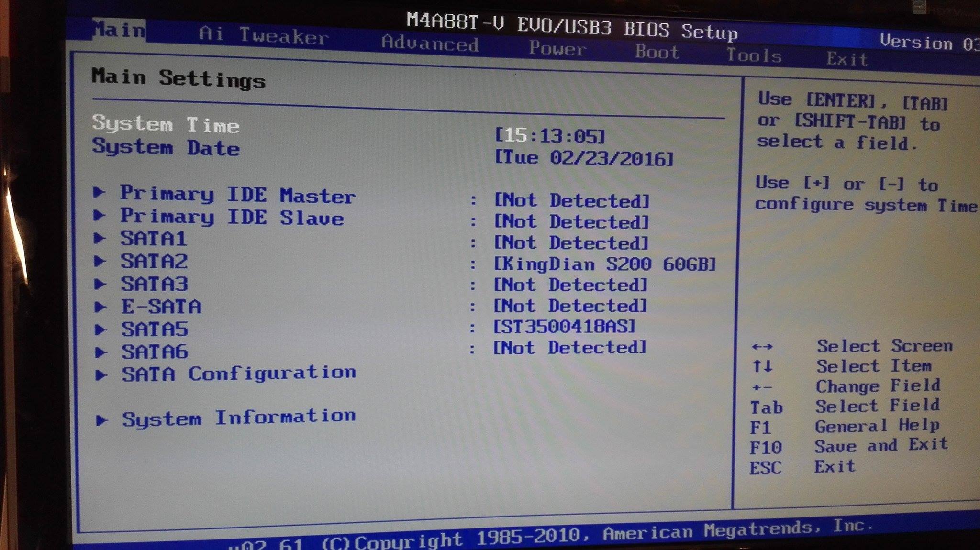Open the Power menu tab
This screenshot has height=550, width=980.
[x=557, y=49]
